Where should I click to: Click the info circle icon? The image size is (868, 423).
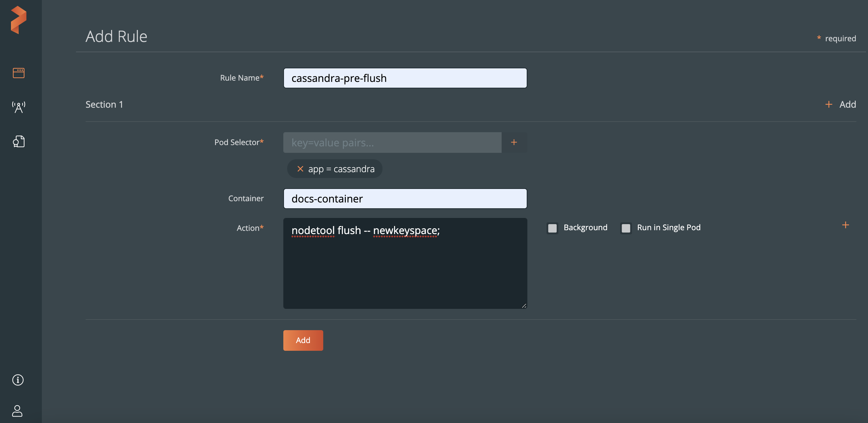tap(18, 380)
